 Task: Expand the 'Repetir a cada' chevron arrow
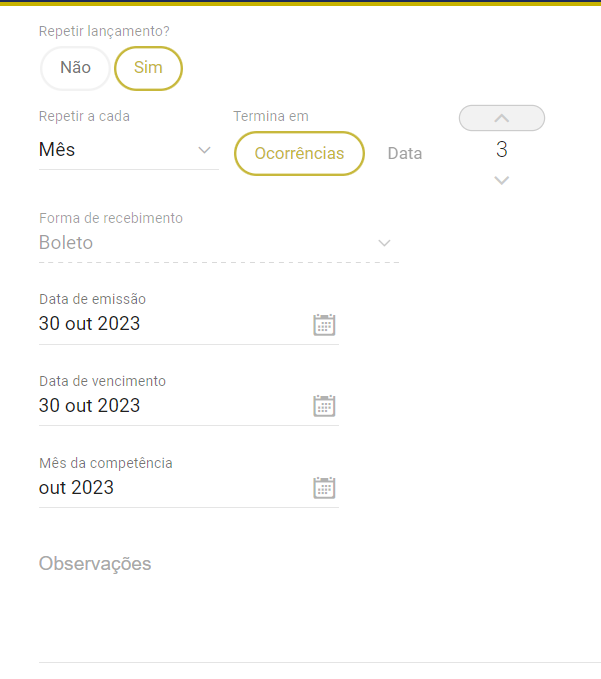(205, 150)
